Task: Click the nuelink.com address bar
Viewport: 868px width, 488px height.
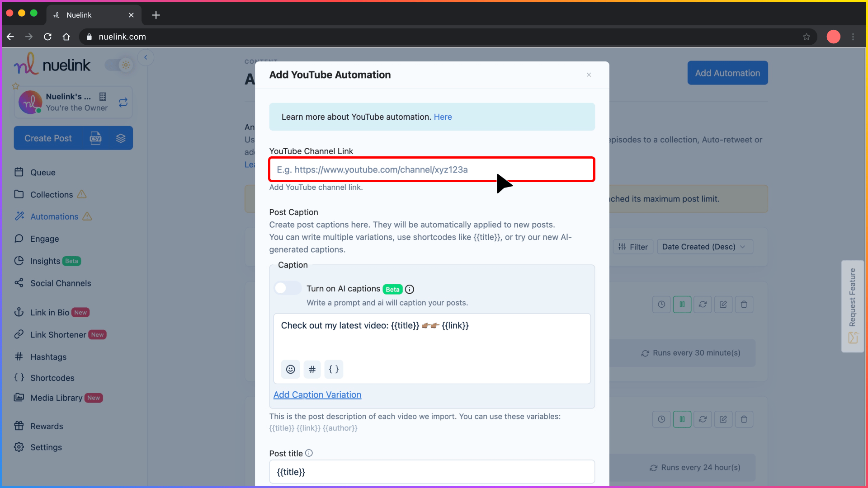Action: (448, 37)
